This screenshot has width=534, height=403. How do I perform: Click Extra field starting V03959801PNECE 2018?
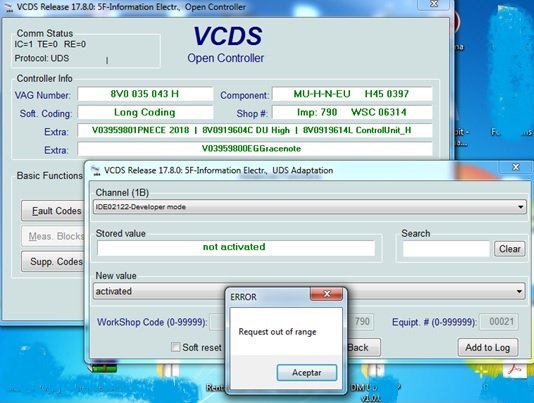255,130
